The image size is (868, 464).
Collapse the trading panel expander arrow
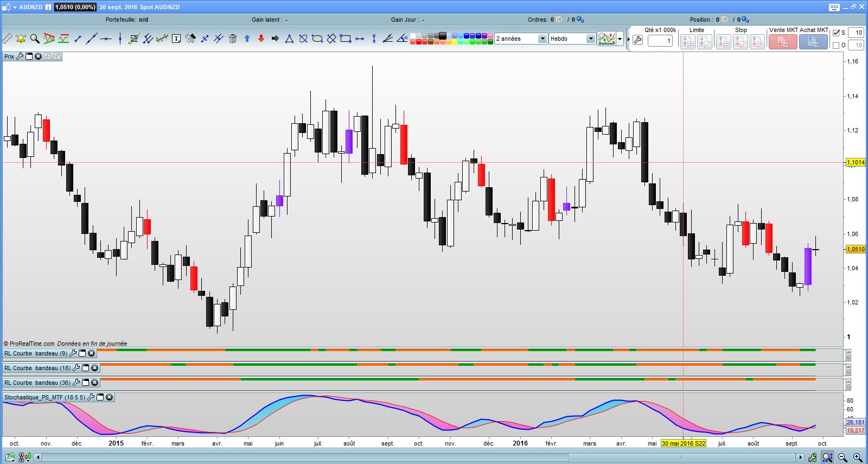pos(629,40)
